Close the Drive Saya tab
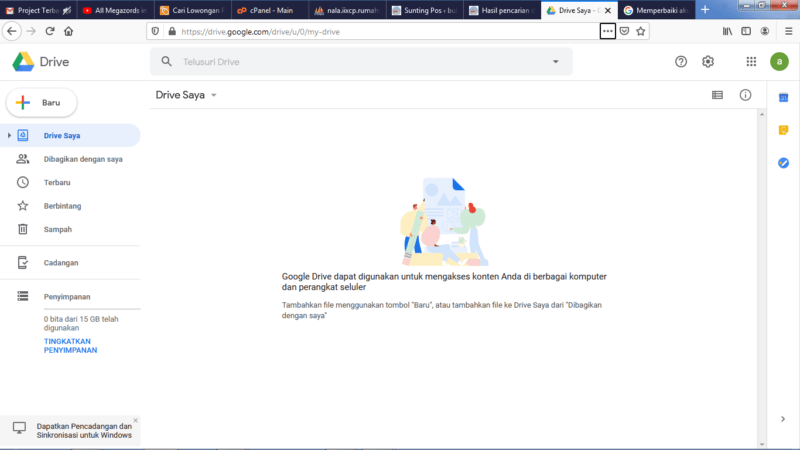 (x=608, y=10)
